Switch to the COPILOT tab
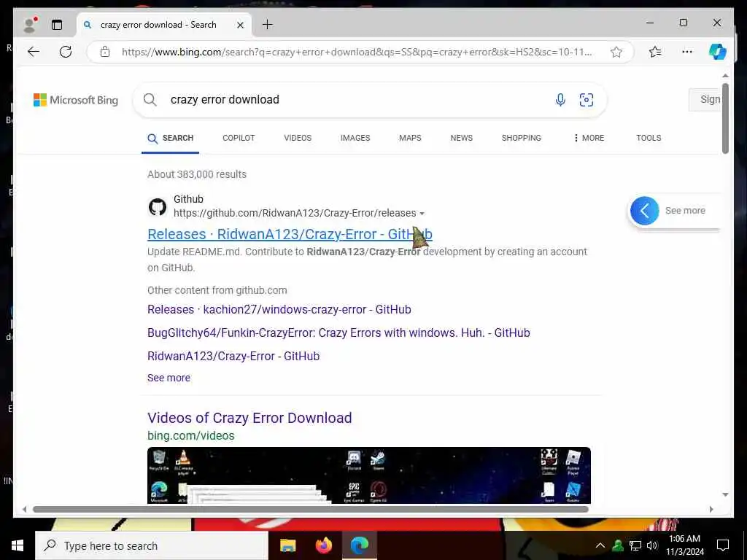This screenshot has height=560, width=747. [239, 138]
